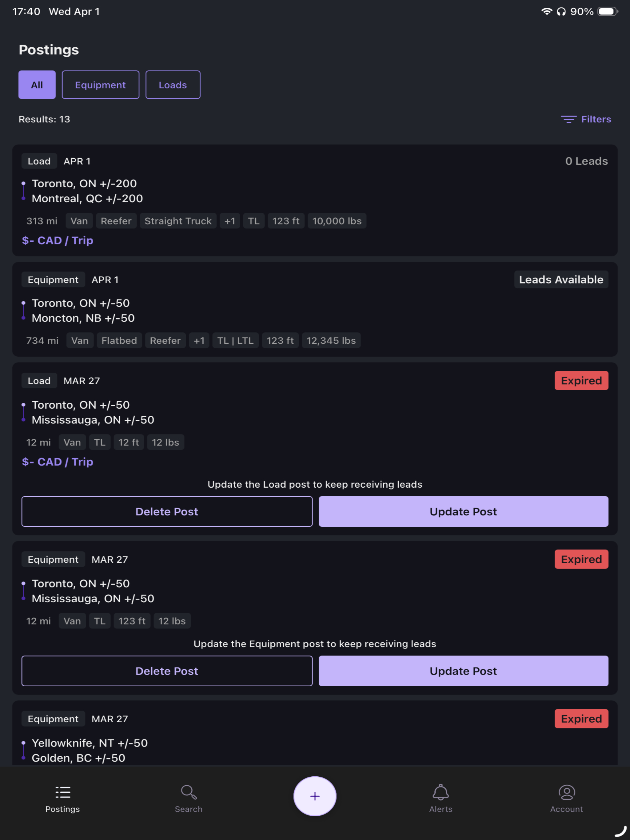The width and height of the screenshot is (630, 840).
Task: Open the Yellowknife to Golden equipment card
Action: point(315,733)
